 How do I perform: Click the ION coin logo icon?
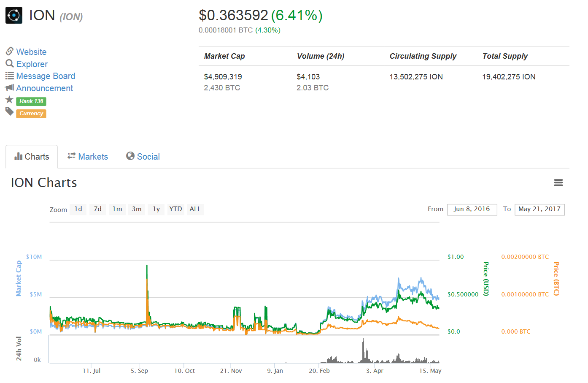[x=14, y=16]
